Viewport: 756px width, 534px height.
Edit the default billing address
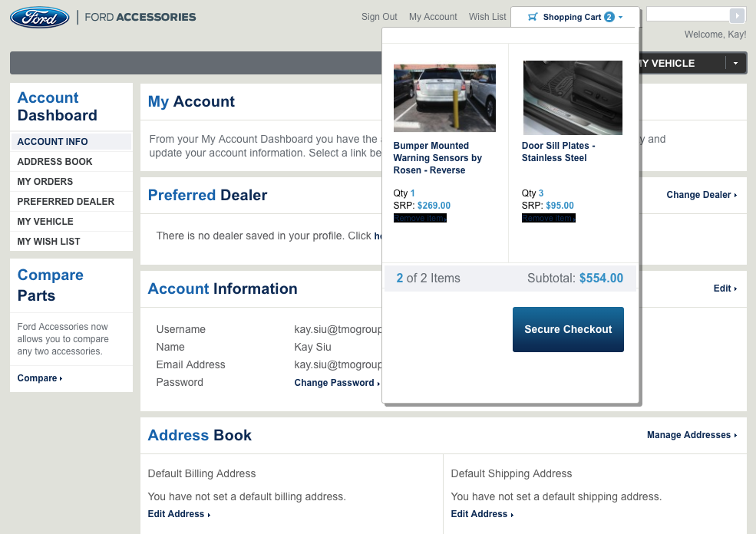(179, 514)
